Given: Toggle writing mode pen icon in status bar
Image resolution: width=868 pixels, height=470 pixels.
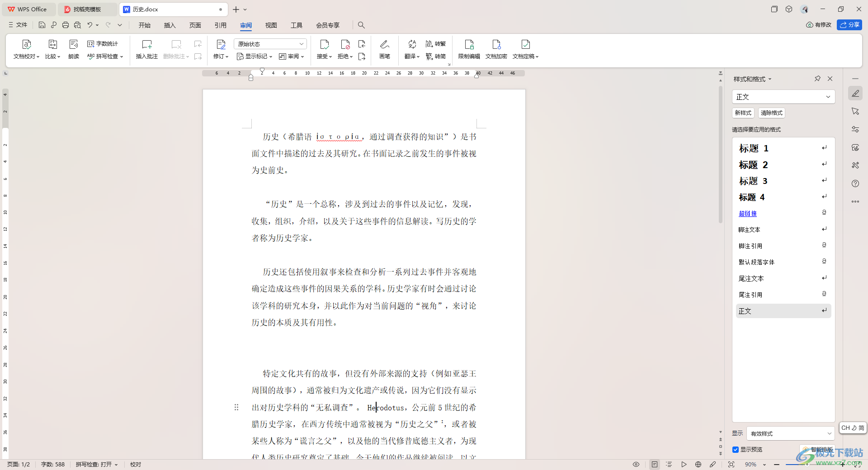Looking at the screenshot, I should click(713, 465).
